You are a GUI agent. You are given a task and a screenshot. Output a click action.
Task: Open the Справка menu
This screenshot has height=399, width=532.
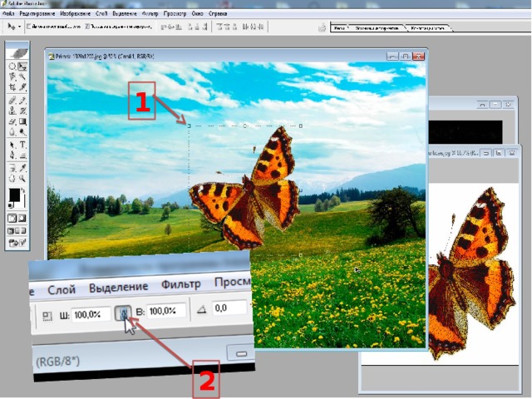(219, 15)
